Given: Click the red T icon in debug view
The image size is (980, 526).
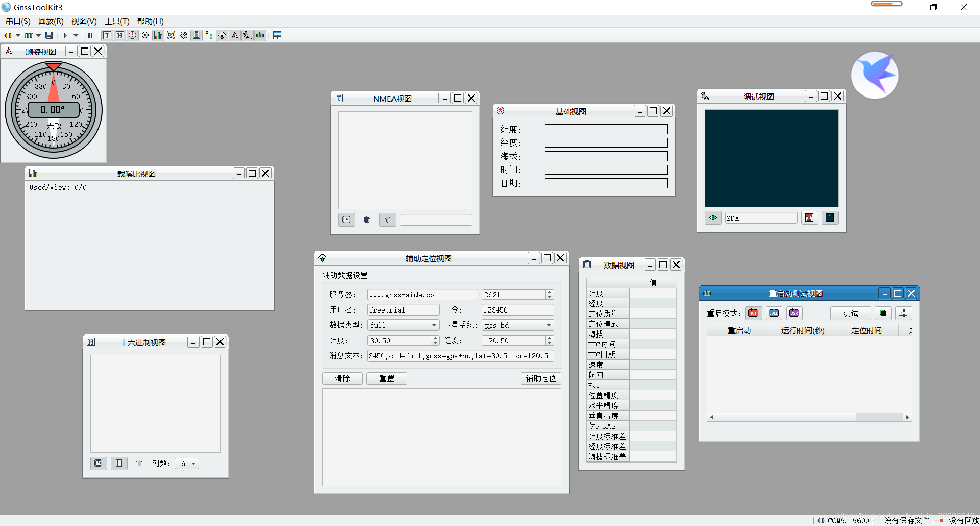Looking at the screenshot, I should pos(810,218).
